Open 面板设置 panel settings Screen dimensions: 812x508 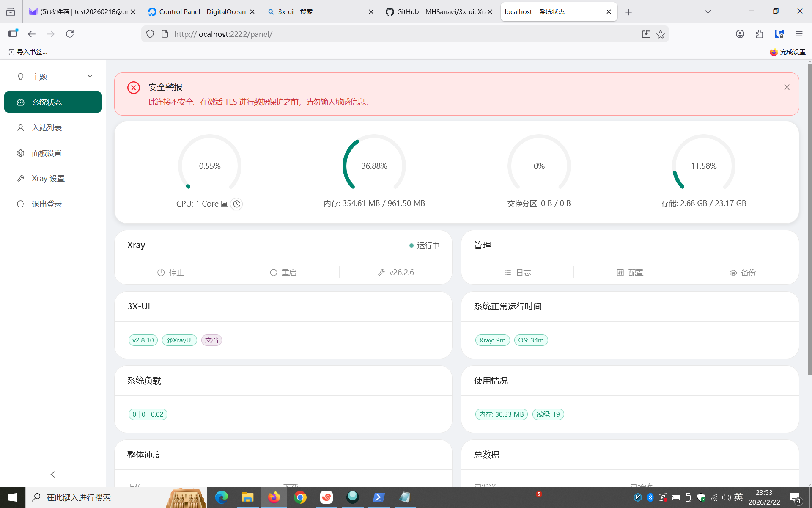pyautogui.click(x=47, y=153)
